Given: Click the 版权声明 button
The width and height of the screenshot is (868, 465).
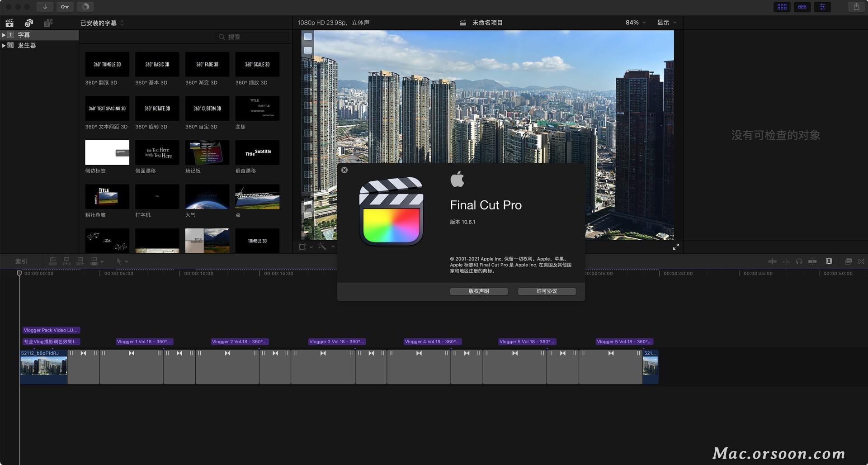Looking at the screenshot, I should tap(479, 291).
